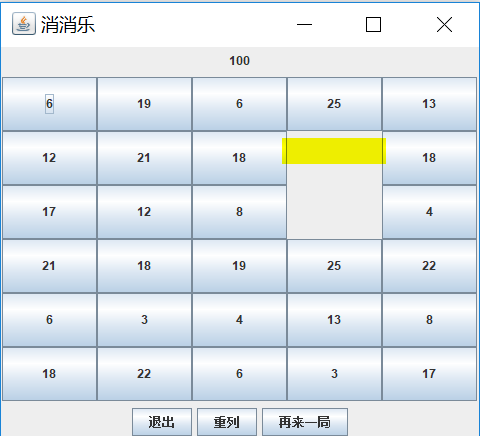Choose the 4 tile above 22
Image resolution: width=480 pixels, height=436 pixels.
pos(429,212)
